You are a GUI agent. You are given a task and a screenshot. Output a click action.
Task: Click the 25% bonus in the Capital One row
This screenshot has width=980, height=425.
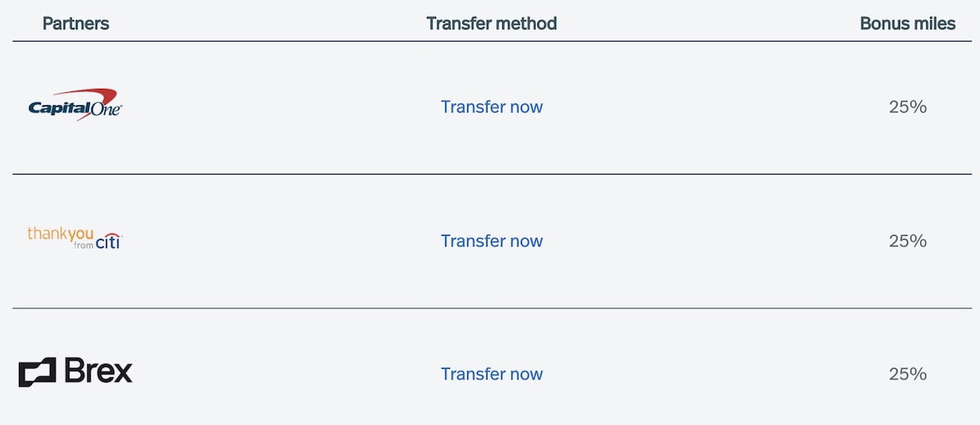point(907,107)
